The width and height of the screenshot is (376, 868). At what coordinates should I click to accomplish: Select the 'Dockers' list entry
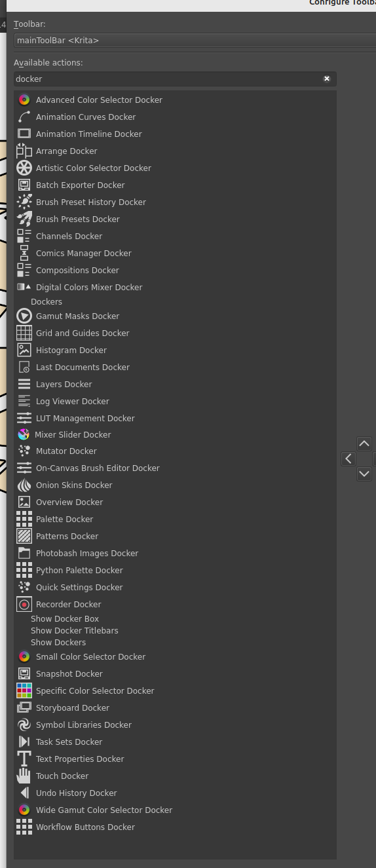pyautogui.click(x=47, y=302)
